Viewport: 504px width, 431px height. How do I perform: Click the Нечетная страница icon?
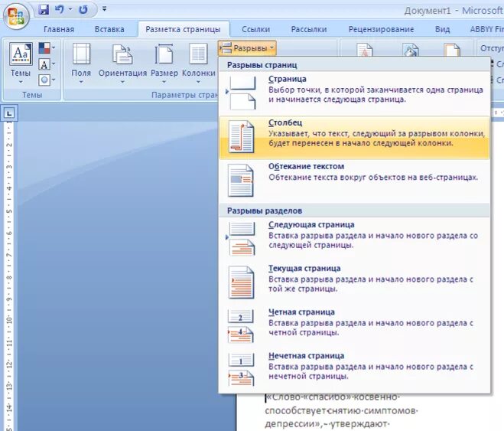242,370
